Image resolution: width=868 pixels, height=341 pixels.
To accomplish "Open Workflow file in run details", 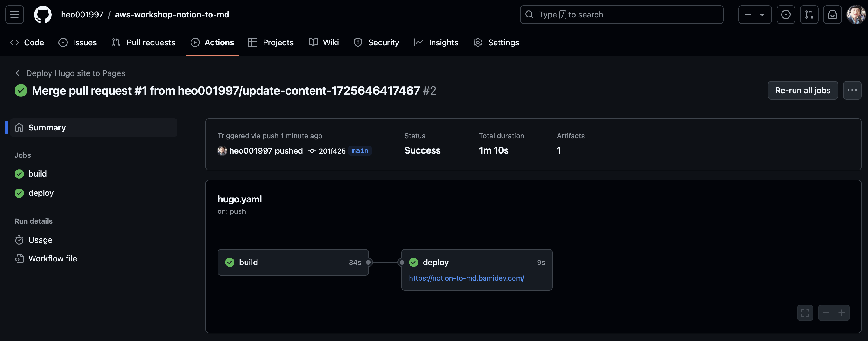I will click(53, 259).
